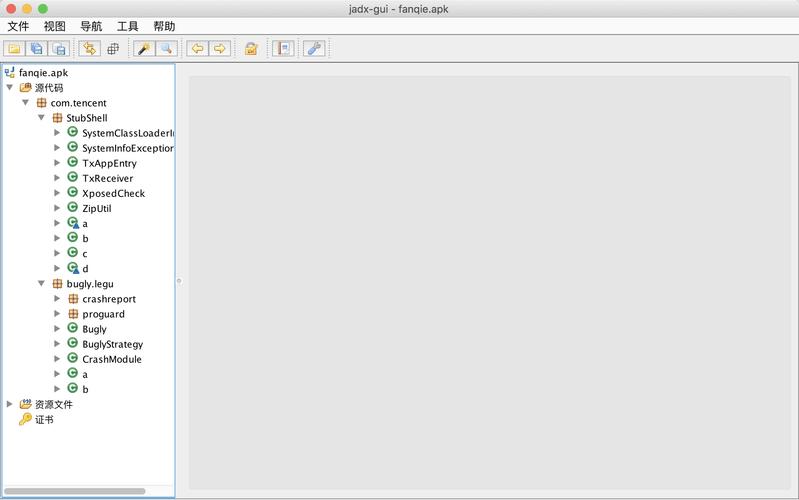Viewport: 799px width, 500px height.
Task: Select the CrashModule class
Action: click(x=112, y=359)
